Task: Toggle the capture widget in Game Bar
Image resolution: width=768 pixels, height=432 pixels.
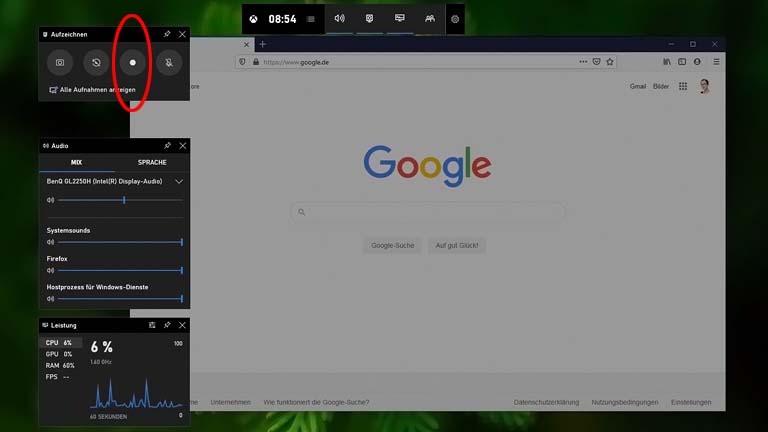Action: point(369,19)
